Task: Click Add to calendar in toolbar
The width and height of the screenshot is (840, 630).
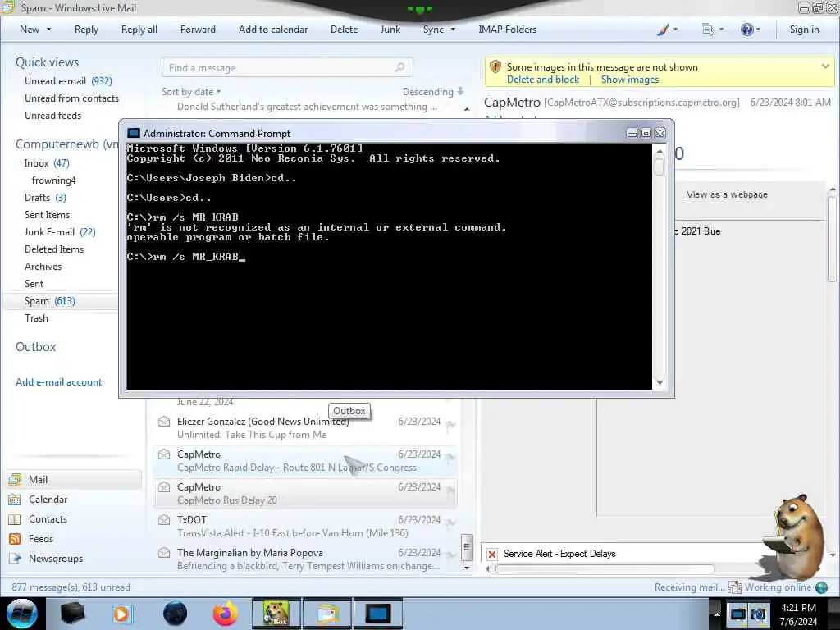Action: 273,30
